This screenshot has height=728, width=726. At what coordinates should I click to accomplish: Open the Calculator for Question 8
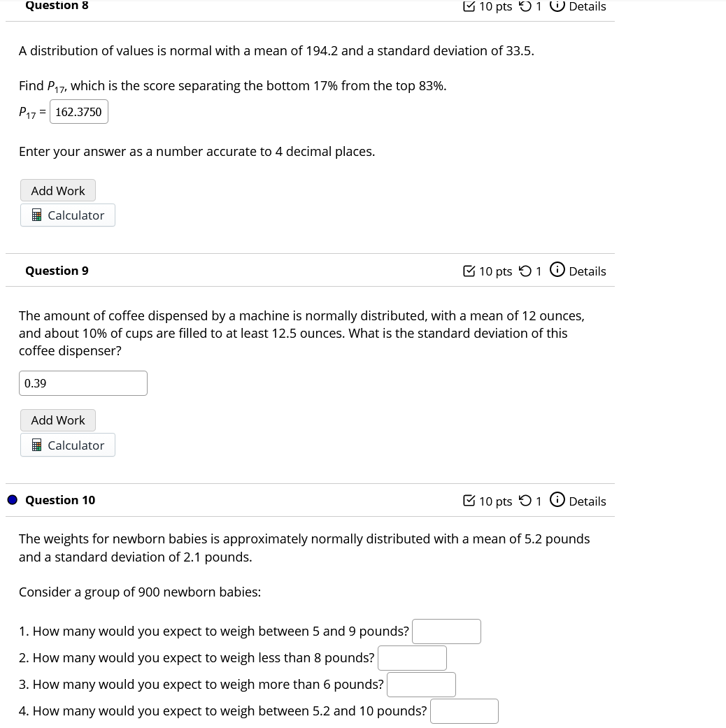[67, 215]
